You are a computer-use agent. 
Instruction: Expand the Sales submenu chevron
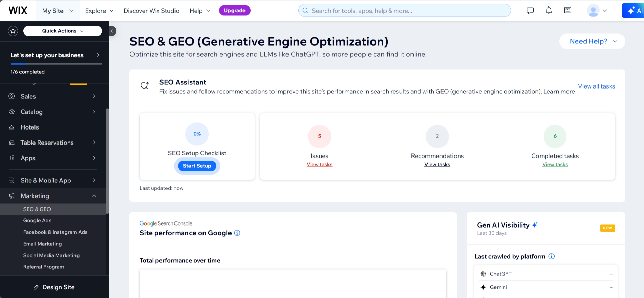(94, 96)
